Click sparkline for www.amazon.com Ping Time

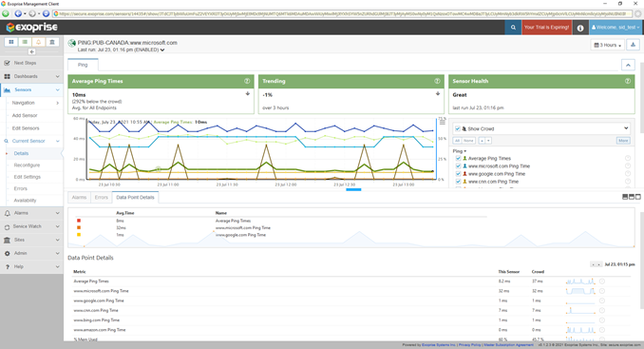point(580,330)
